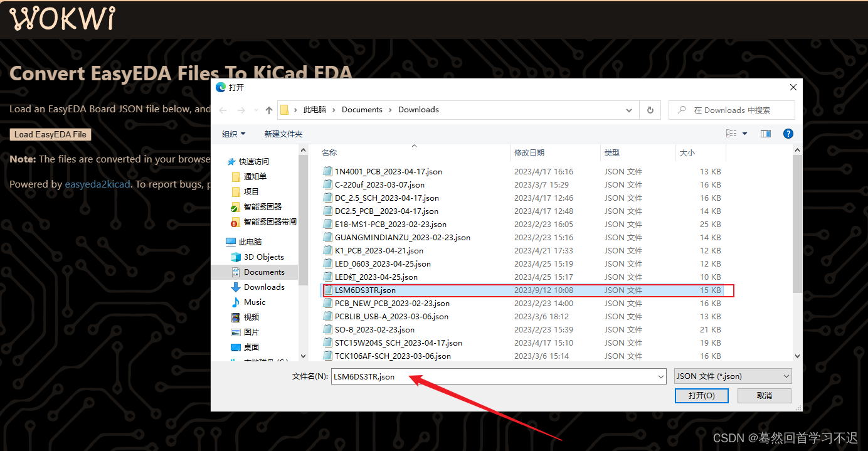Go up one folder level

pos(269,110)
